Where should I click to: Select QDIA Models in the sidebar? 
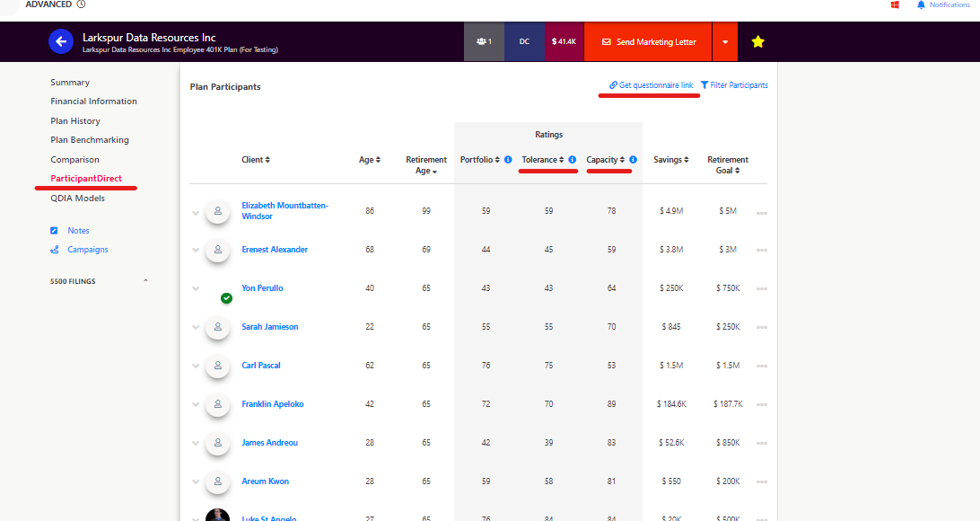coord(77,199)
